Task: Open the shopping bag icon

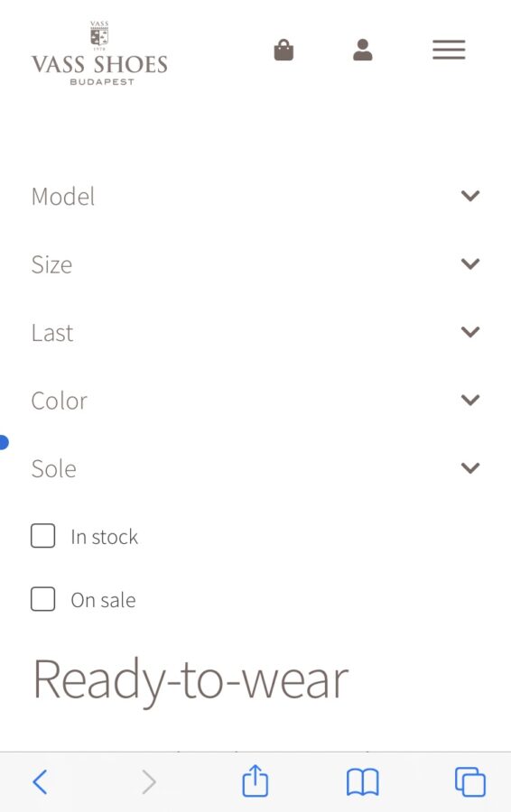Action: tap(283, 51)
